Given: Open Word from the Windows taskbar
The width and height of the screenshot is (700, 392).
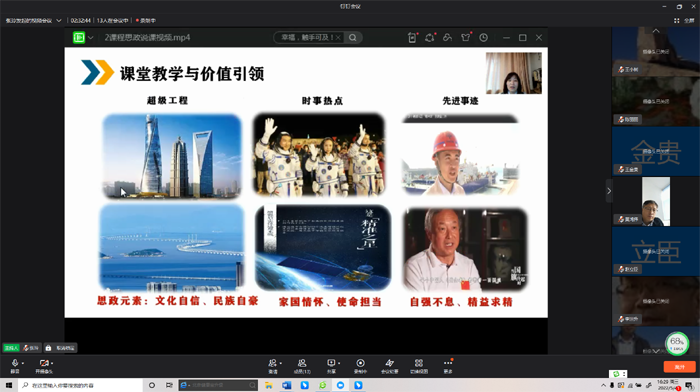Looking at the screenshot, I should [287, 385].
